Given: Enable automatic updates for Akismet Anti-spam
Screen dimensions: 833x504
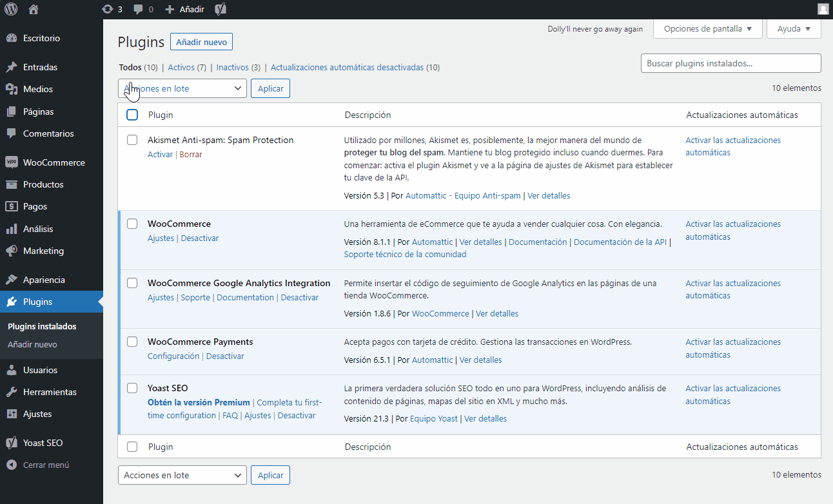Looking at the screenshot, I should point(733,146).
